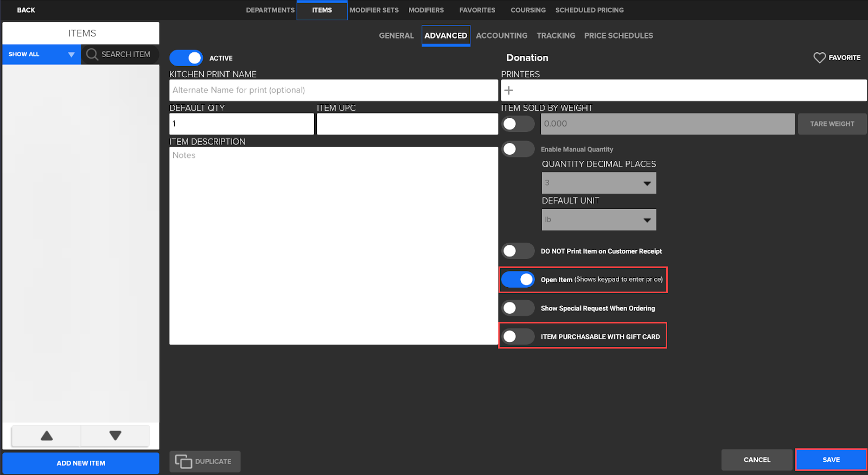This screenshot has height=475, width=868.
Task: Disable the Open Item toggle
Action: (x=518, y=280)
